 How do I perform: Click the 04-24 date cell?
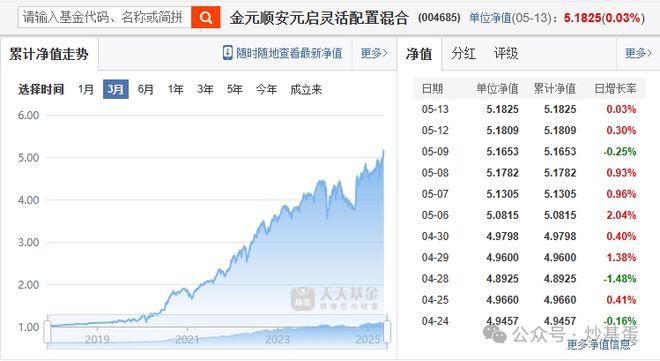(x=435, y=321)
